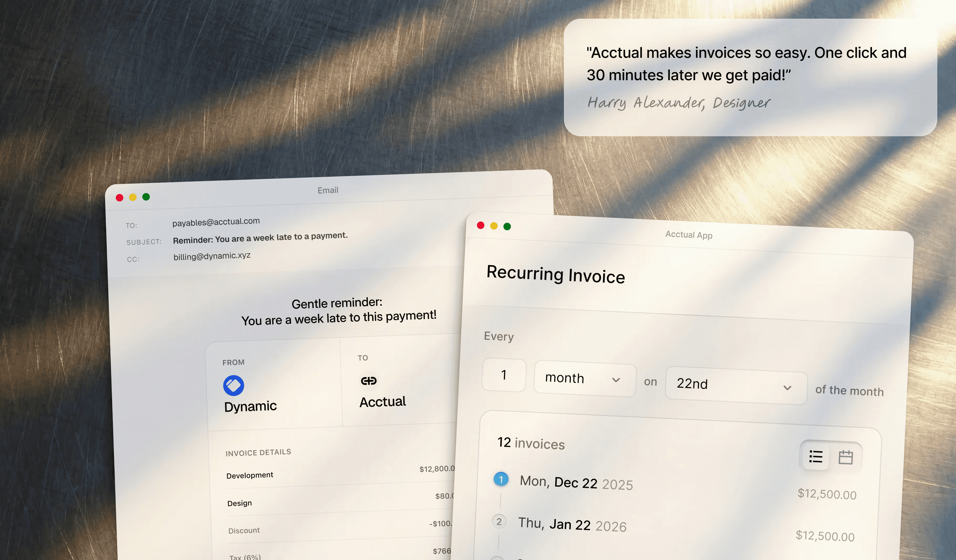This screenshot has height=560, width=956.
Task: Click the Development line item row
Action: coord(250,475)
